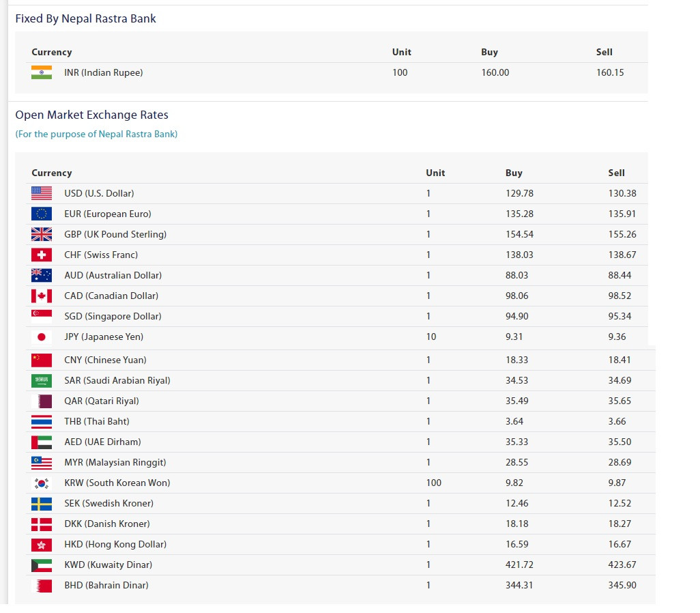Click EUR buy rate 135.28

520,214
